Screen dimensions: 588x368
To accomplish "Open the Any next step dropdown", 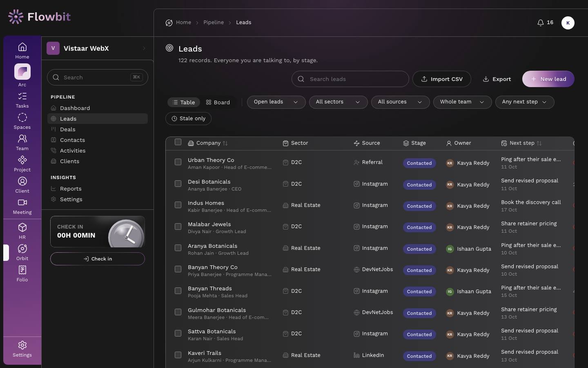I will pos(525,102).
